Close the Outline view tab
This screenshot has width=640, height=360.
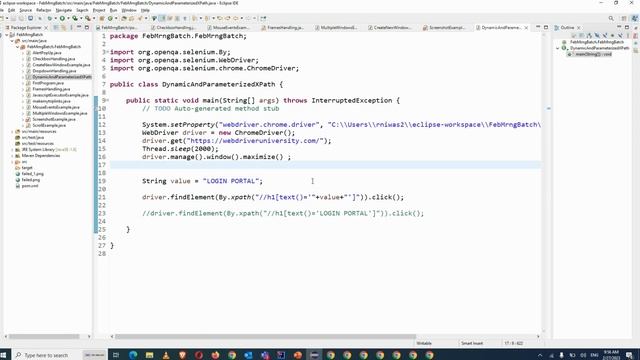[x=579, y=28]
